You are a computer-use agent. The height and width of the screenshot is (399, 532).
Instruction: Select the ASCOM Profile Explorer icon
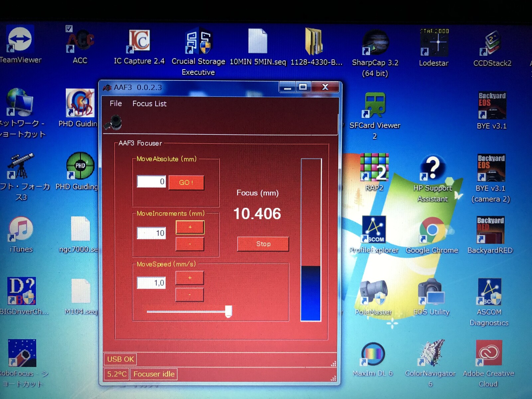[374, 235]
